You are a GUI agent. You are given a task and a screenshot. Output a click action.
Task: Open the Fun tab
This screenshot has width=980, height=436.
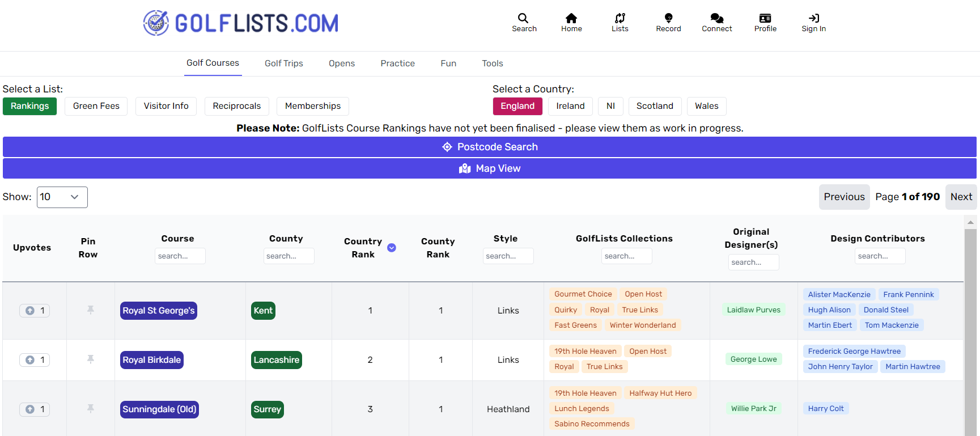tap(448, 64)
